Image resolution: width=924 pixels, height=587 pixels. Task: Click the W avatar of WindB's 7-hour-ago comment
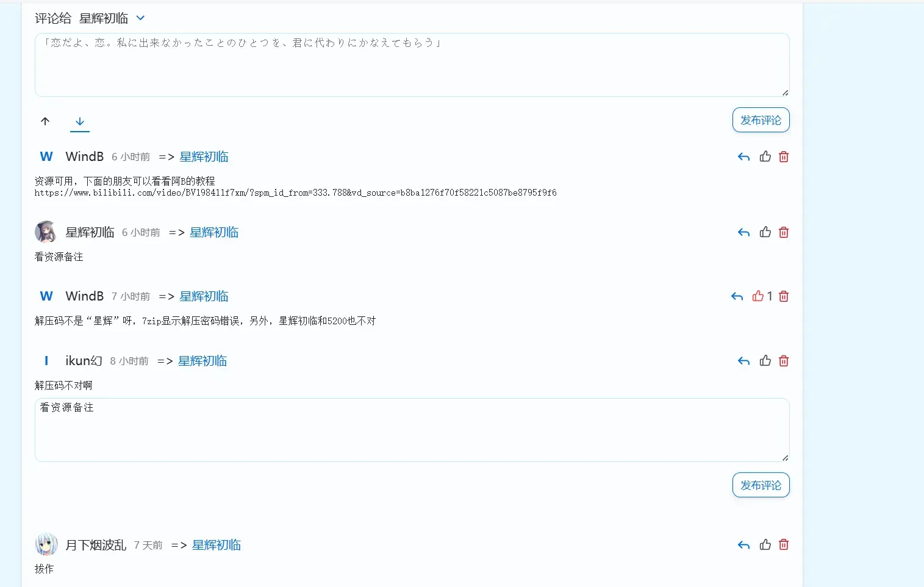click(x=46, y=296)
